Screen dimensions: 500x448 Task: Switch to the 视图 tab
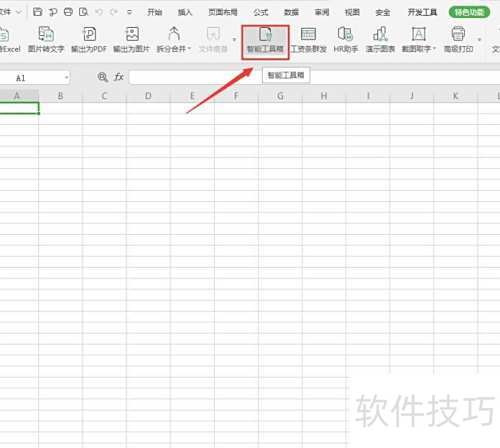(352, 12)
